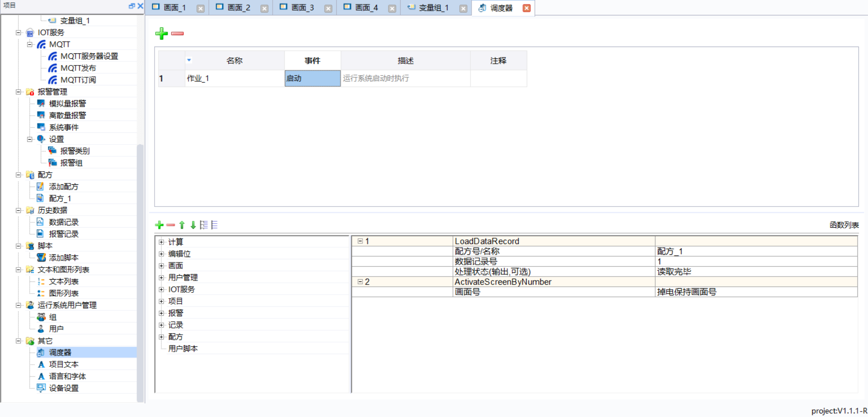Click 描述 column header
This screenshot has height=417, width=868.
(x=406, y=61)
